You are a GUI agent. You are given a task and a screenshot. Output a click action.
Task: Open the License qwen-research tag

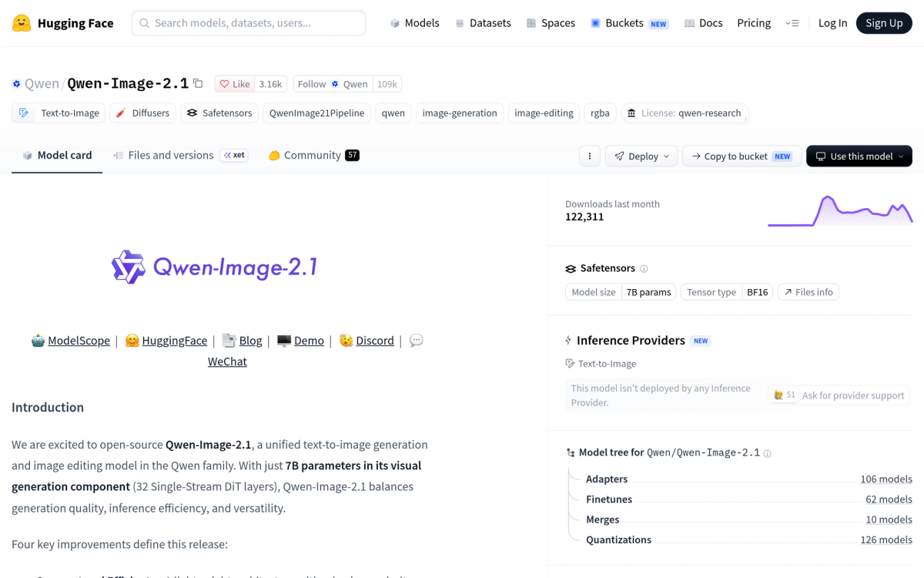click(x=685, y=113)
